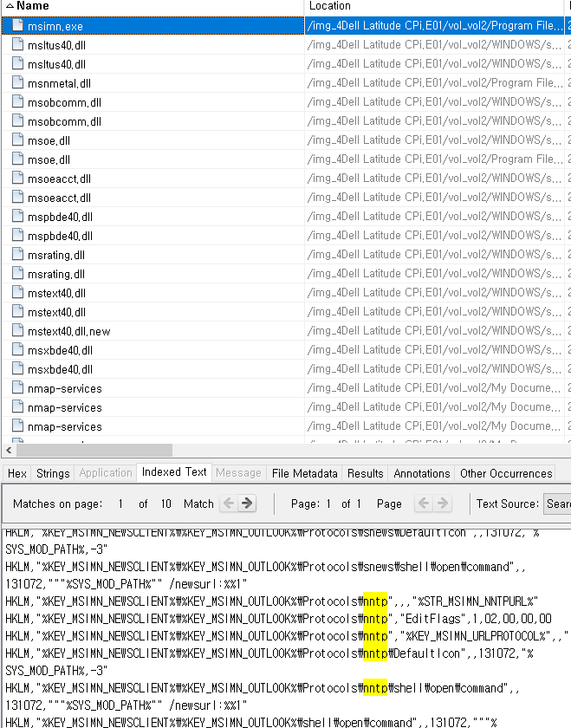Click the file icon of msimn.exe
The height and width of the screenshot is (728, 571).
[x=17, y=25]
